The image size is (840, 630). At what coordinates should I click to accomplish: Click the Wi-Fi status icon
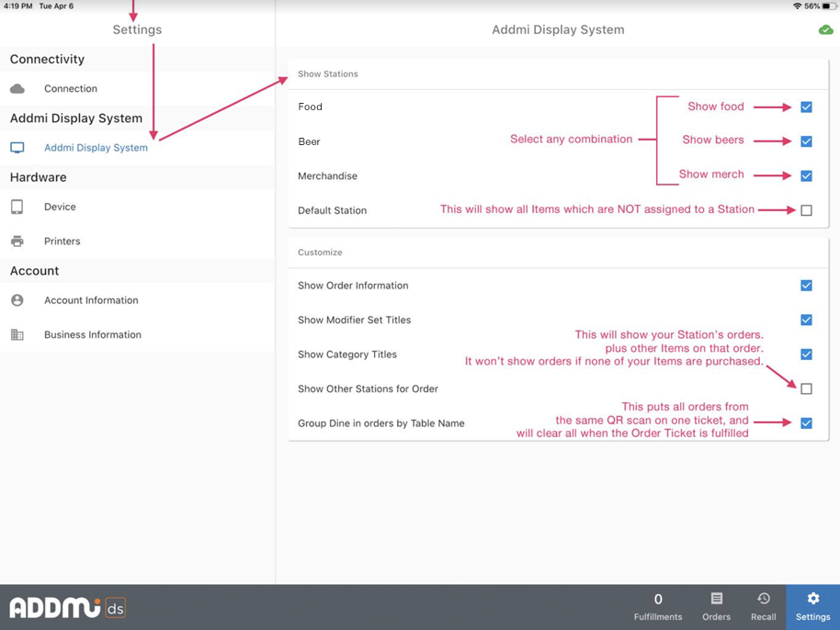(797, 6)
